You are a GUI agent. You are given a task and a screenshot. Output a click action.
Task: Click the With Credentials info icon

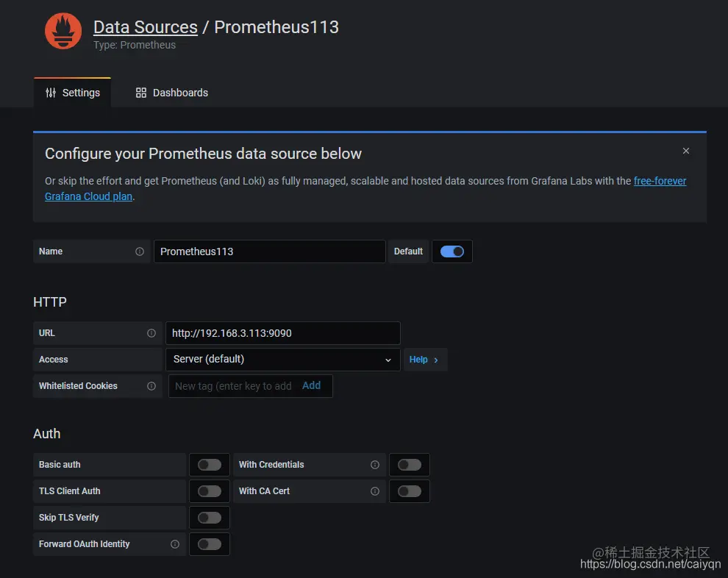click(375, 465)
